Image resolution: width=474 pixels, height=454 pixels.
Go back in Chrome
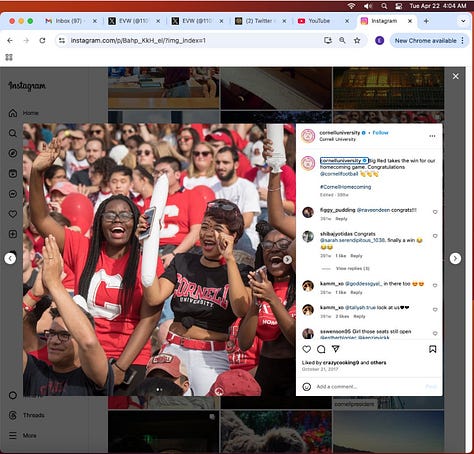point(10,40)
